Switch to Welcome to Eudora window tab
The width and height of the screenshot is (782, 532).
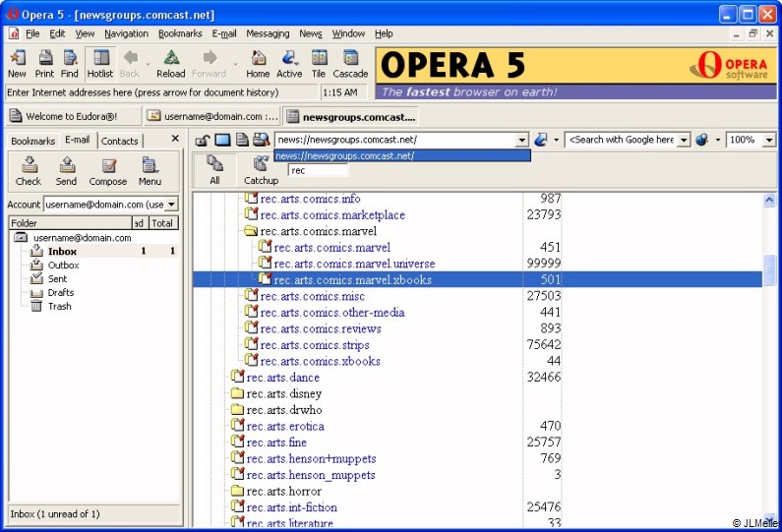pyautogui.click(x=73, y=117)
